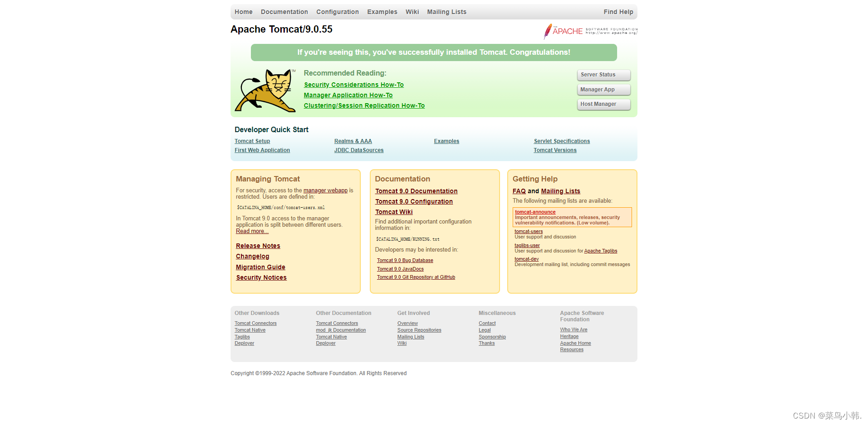868x424 pixels.
Task: Click the FAQ link in Getting Help
Action: 519,191
